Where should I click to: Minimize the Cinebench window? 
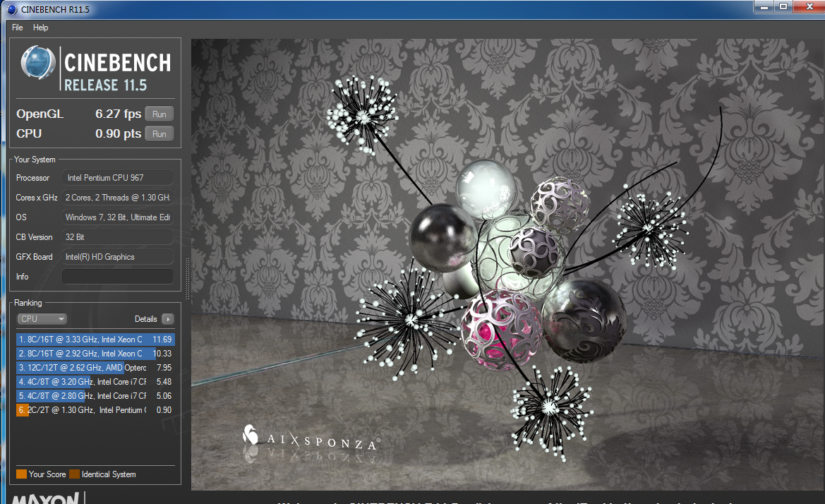pos(764,7)
